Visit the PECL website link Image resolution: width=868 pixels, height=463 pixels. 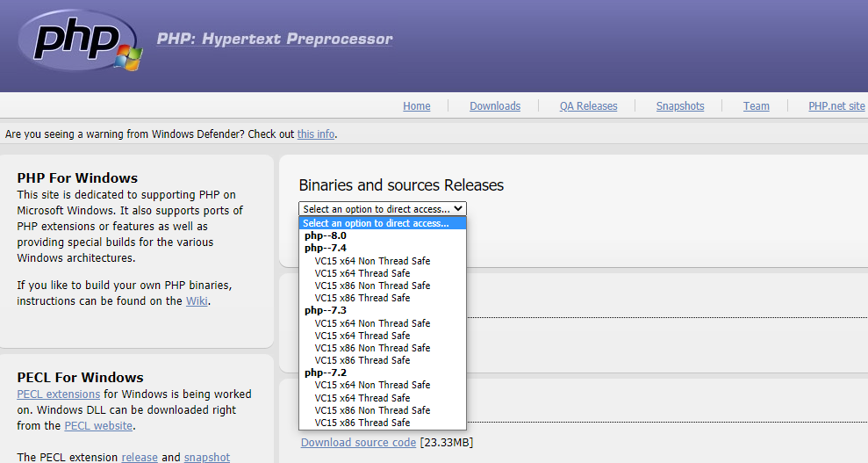click(x=98, y=425)
